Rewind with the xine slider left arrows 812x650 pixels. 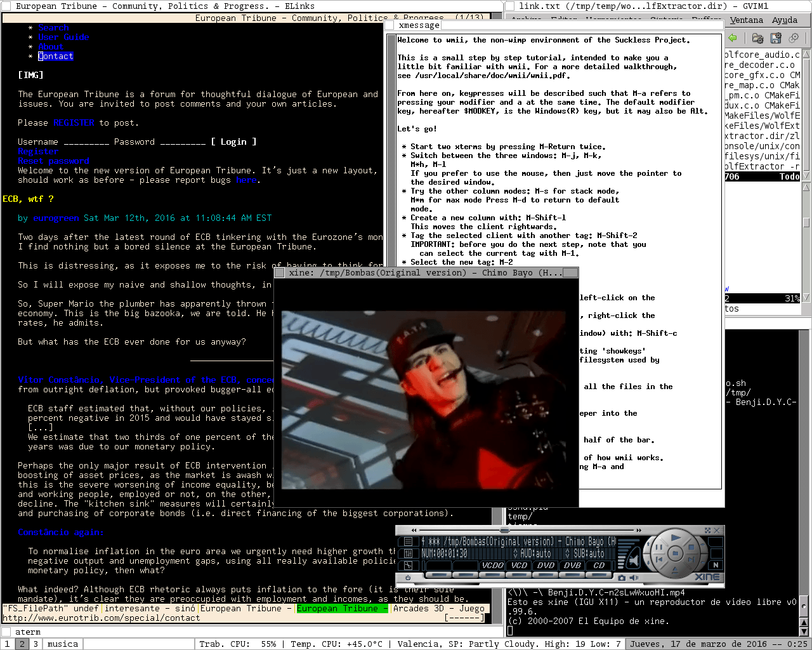point(414,530)
